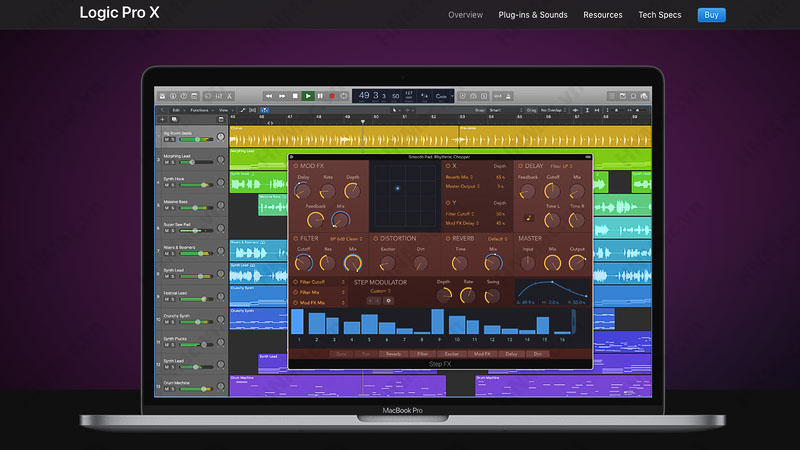Toggle the MOD FX power button

point(296,166)
